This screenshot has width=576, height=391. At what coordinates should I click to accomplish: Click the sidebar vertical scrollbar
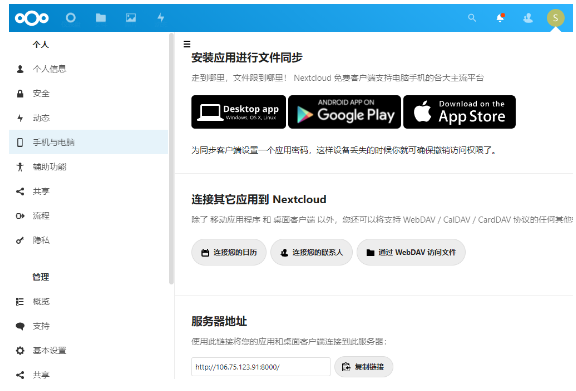[x=171, y=159]
